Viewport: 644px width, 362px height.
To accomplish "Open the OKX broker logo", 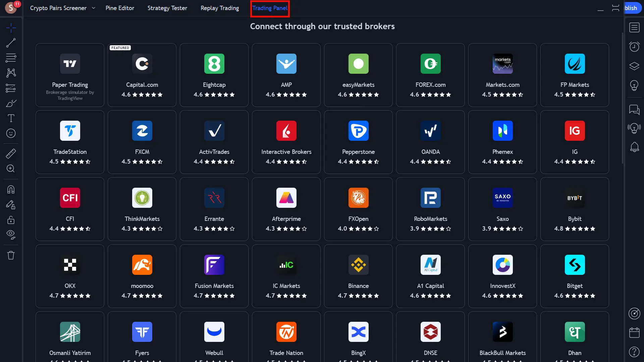I will 70,265.
